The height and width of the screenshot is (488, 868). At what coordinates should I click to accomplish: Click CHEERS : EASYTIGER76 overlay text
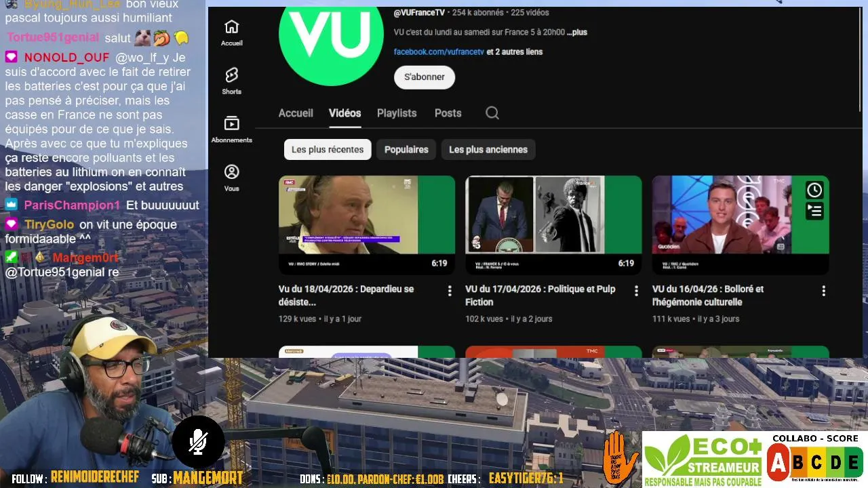point(505,479)
